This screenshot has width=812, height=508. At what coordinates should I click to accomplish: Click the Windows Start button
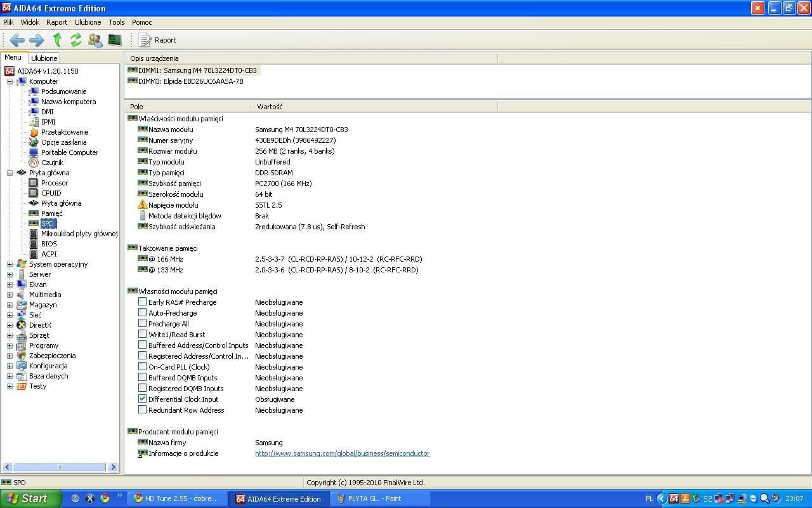point(30,498)
